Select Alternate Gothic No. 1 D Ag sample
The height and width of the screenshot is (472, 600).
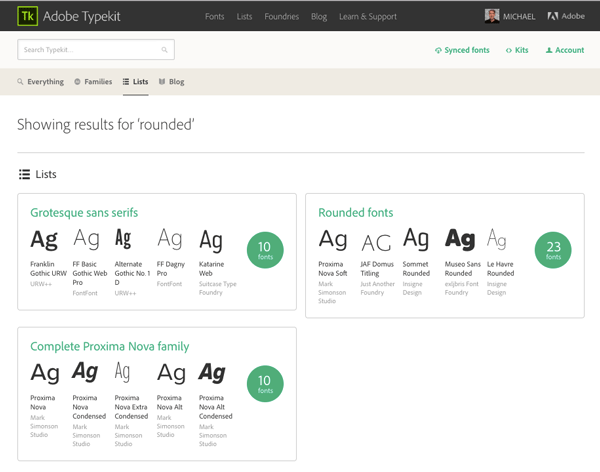click(x=123, y=238)
